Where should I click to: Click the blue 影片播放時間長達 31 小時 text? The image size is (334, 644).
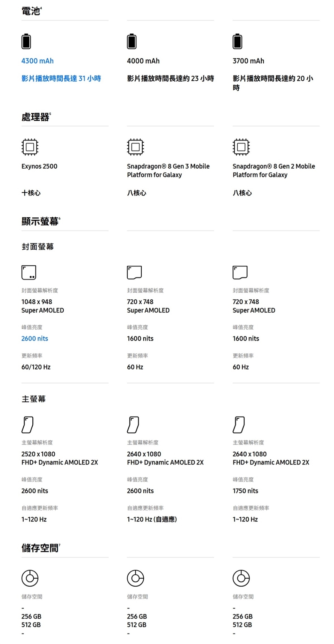point(61,79)
